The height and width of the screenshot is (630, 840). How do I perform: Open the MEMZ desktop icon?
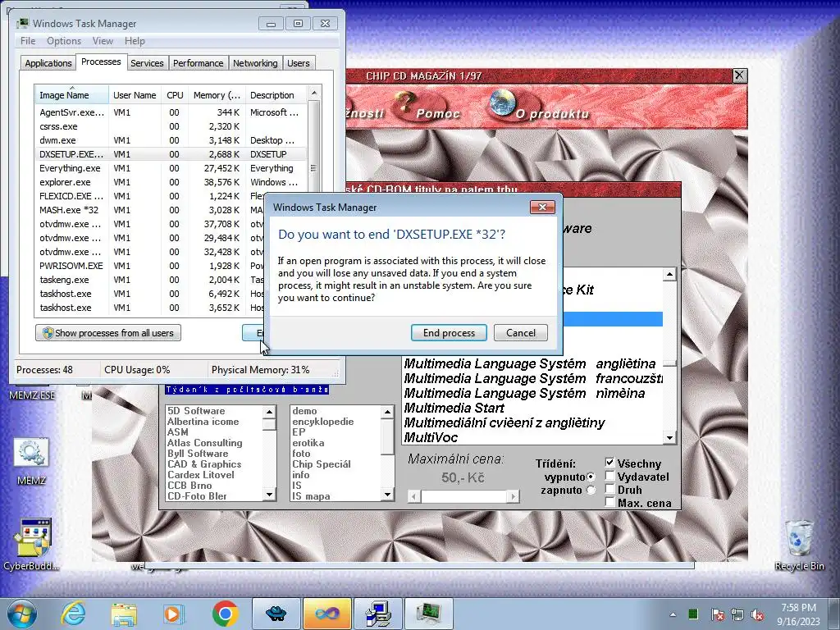(x=32, y=461)
